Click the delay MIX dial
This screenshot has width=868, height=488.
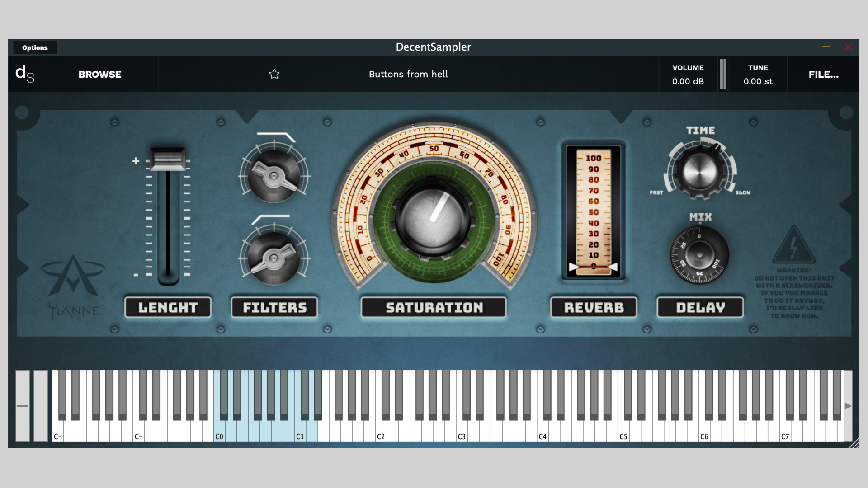699,255
